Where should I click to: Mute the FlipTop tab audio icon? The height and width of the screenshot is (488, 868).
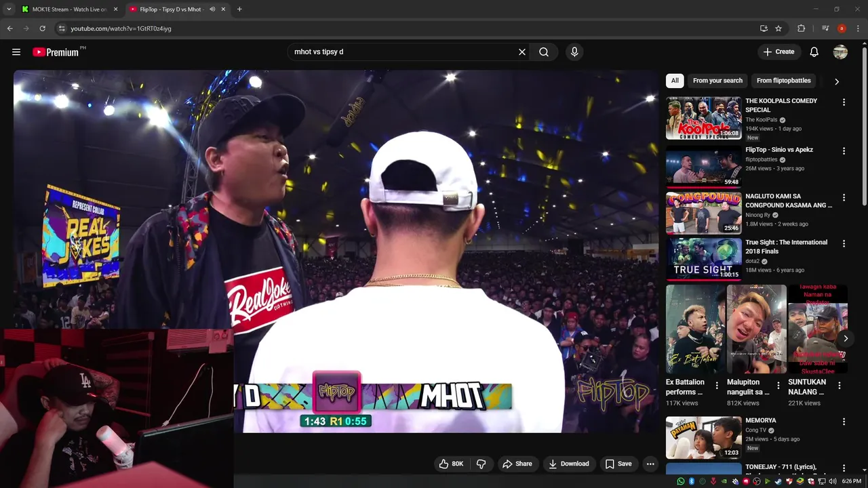(x=212, y=9)
